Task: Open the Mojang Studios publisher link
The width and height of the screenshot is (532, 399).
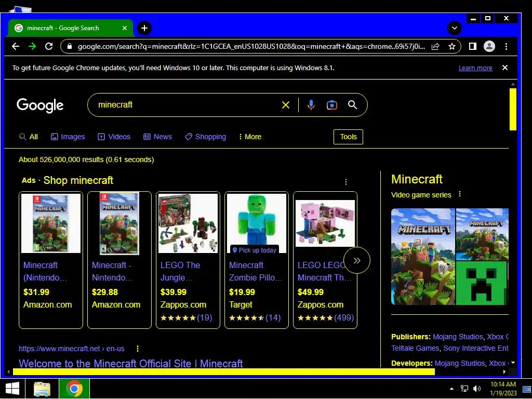Action: 458,337
